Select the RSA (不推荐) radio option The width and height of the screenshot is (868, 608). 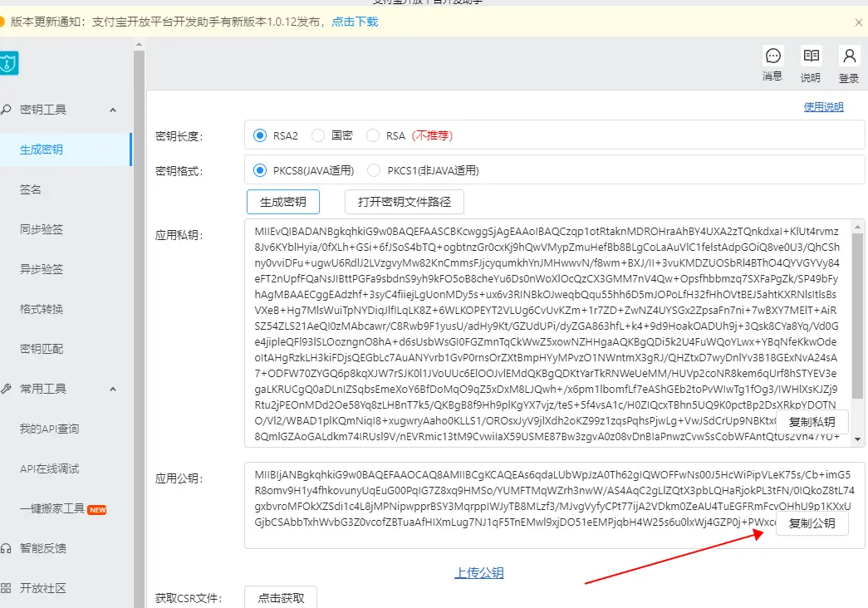(x=373, y=135)
